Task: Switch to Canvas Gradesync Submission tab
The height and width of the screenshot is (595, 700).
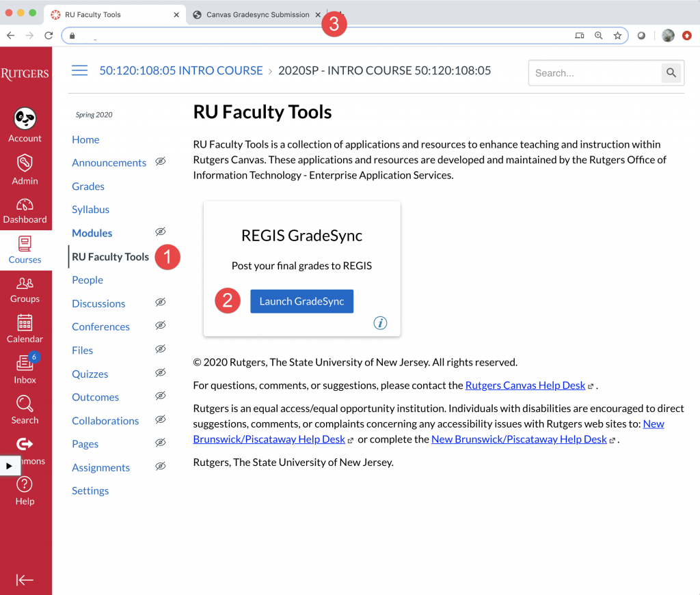Action: point(258,15)
